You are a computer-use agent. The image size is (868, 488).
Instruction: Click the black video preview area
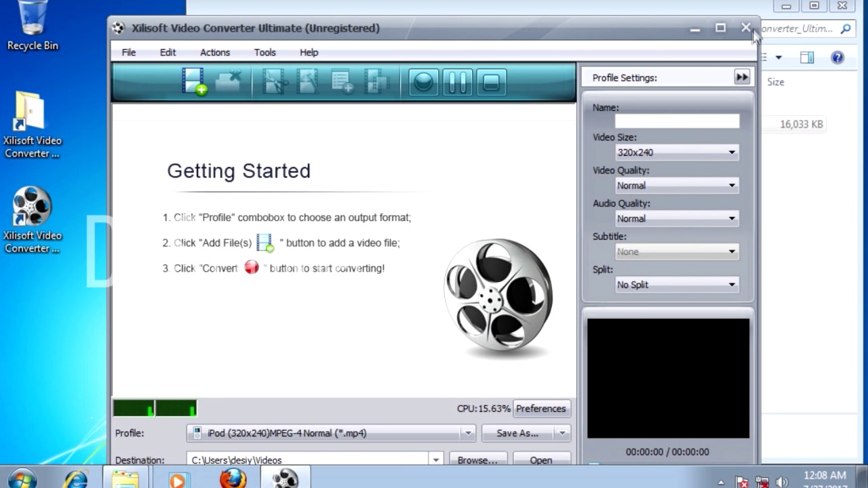pos(668,378)
